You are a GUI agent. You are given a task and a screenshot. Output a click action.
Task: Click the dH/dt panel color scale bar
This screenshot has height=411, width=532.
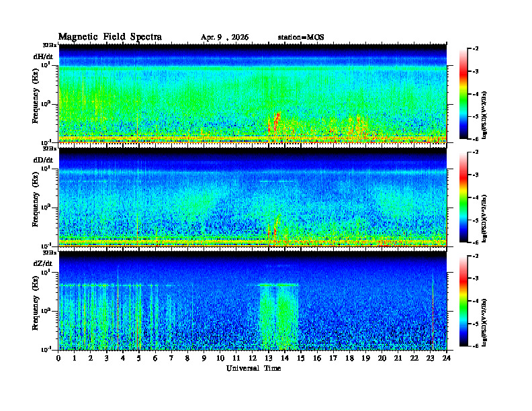click(463, 94)
